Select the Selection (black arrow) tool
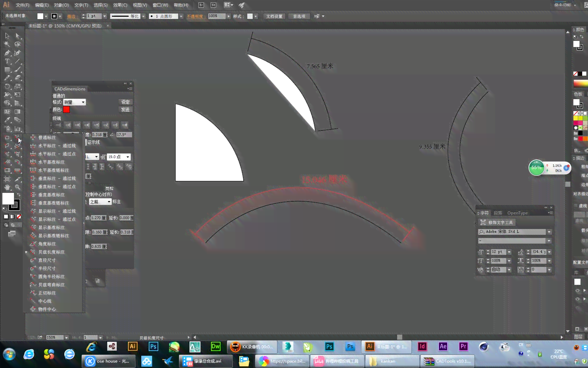588x368 pixels. coord(7,36)
